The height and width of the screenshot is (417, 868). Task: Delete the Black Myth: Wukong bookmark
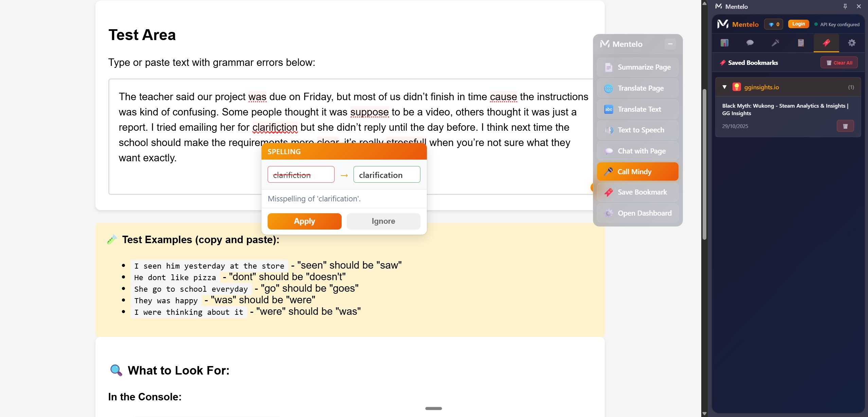pyautogui.click(x=845, y=126)
